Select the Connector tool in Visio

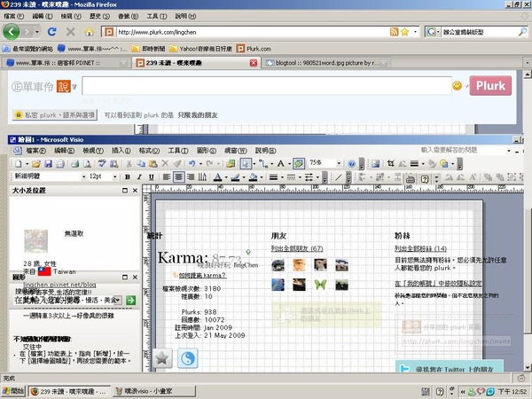[263, 164]
